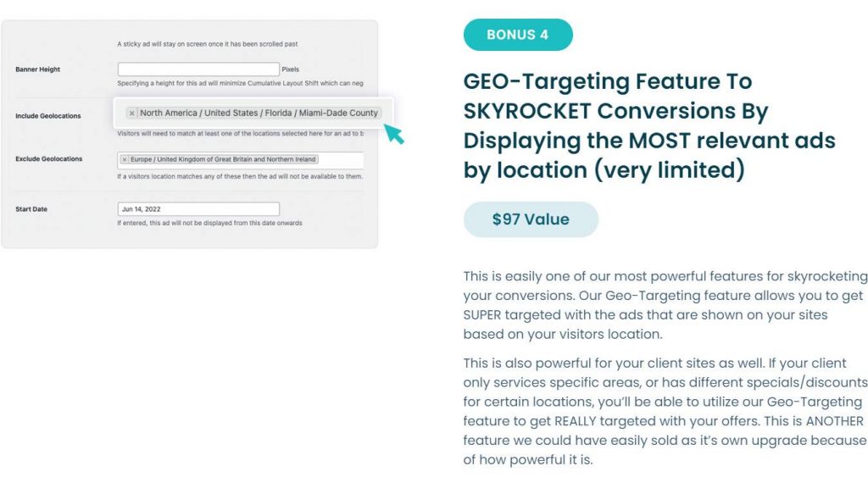868x477 pixels.
Task: Click the GEO-Targeting Feature heading
Action: (x=648, y=125)
